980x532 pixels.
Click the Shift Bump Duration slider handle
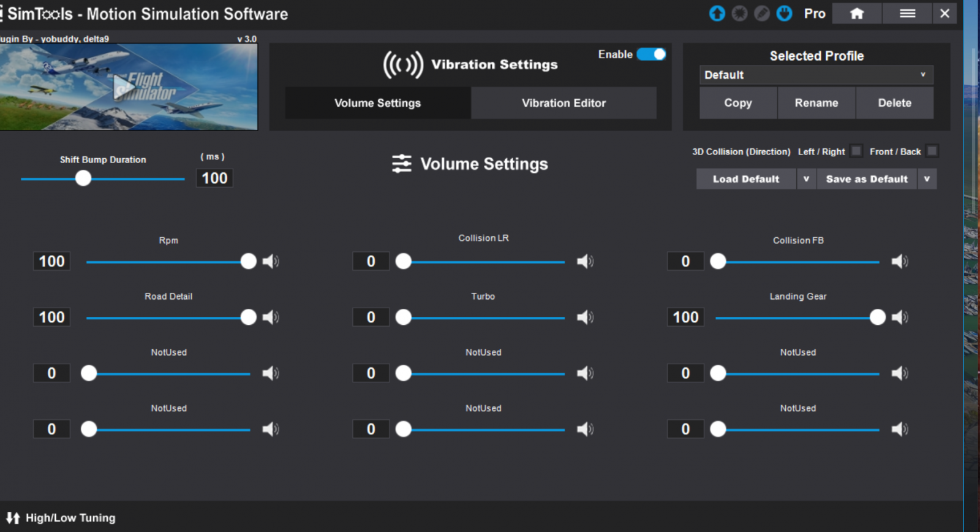(x=83, y=178)
